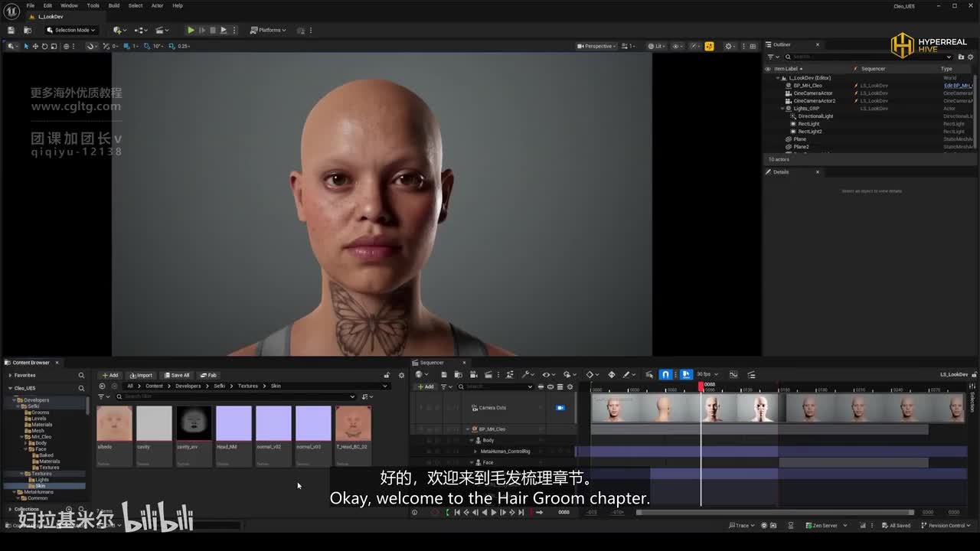Screen dimensions: 980x551
Task: Select the T_Head_BC_02 texture thumbnail
Action: (353, 423)
